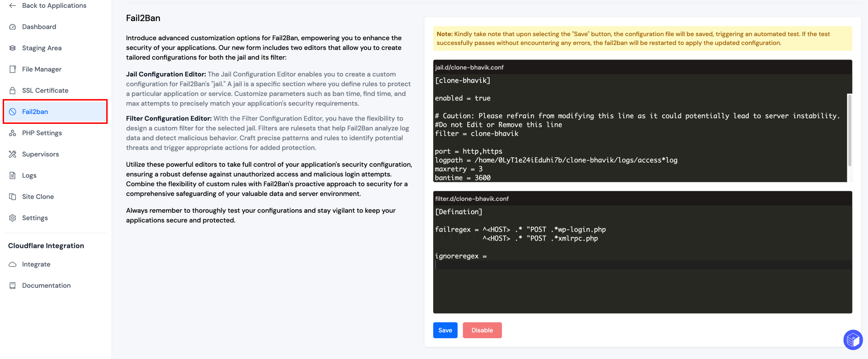This screenshot has width=868, height=359.
Task: Click the Fail2ban ban-circle icon
Action: pos(13,112)
